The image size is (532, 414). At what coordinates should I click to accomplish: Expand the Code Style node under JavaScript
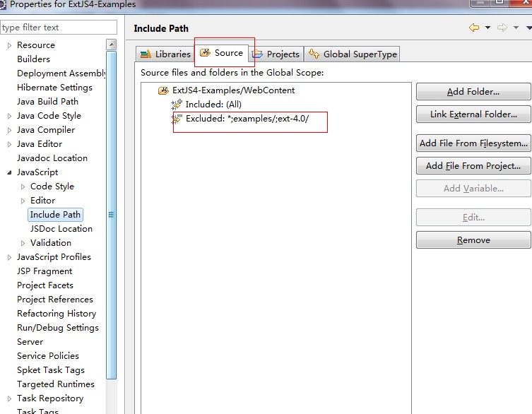coord(23,187)
